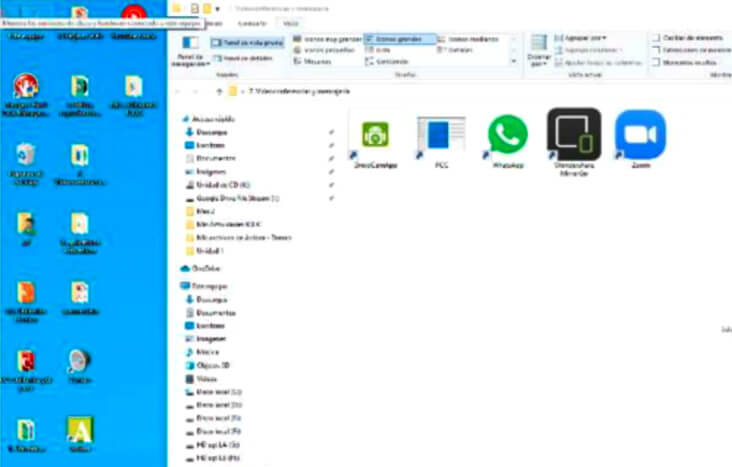
Task: Select Acceso rápido in the navigation pane
Action: tap(208, 119)
